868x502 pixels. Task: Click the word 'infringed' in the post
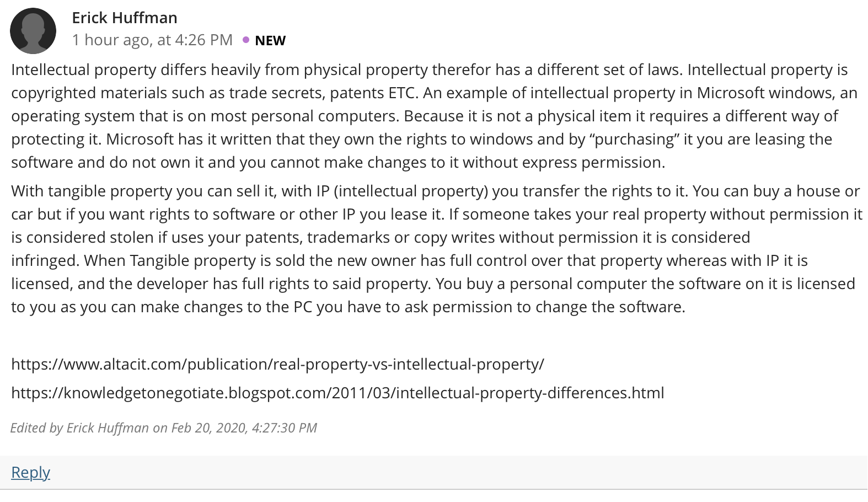click(44, 260)
